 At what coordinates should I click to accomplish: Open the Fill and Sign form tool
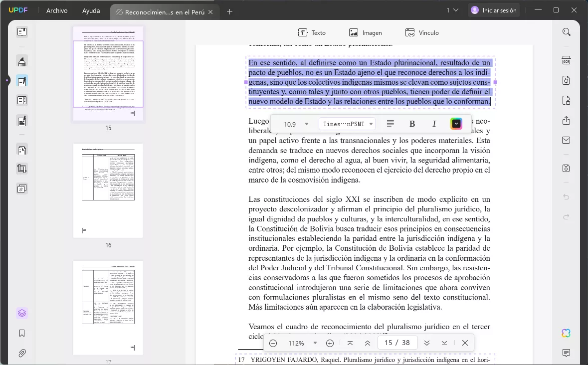(22, 121)
